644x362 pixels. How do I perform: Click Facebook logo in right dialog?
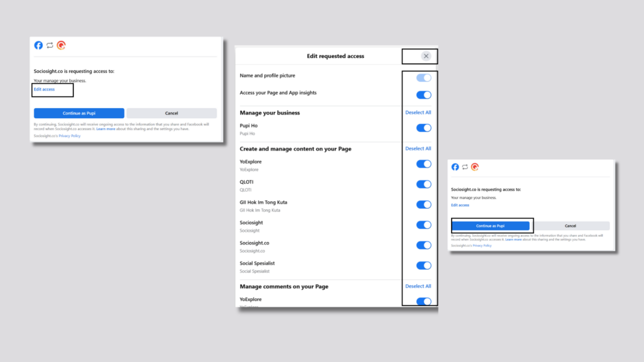click(455, 167)
